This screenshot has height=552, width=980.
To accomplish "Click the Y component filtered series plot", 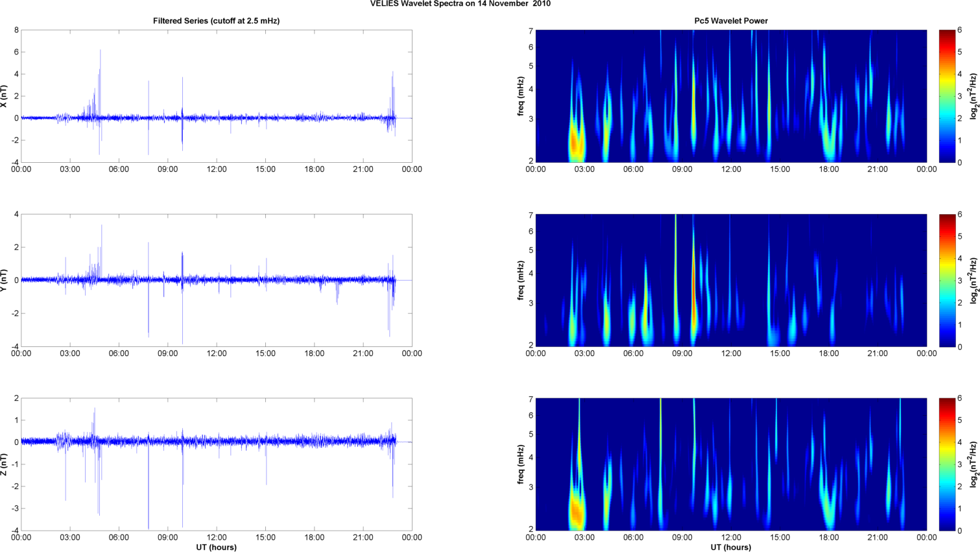I will (x=217, y=280).
